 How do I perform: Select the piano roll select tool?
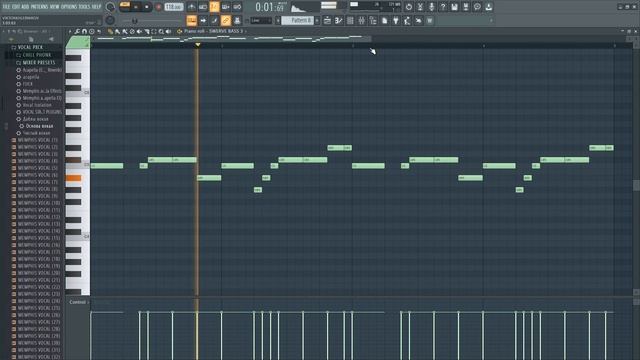tap(154, 31)
